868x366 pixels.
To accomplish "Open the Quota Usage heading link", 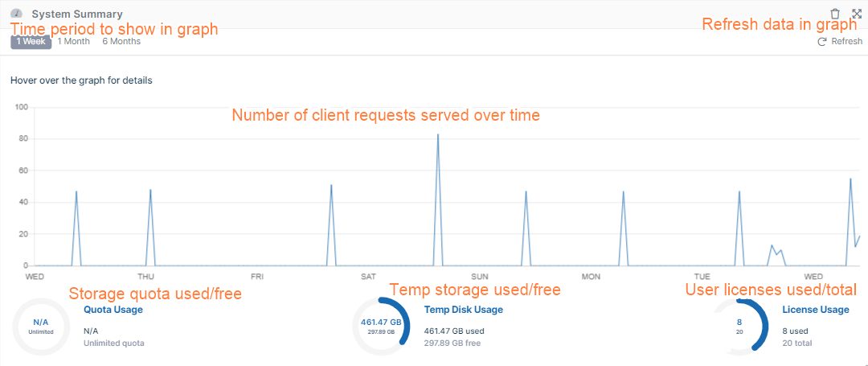I will point(113,310).
